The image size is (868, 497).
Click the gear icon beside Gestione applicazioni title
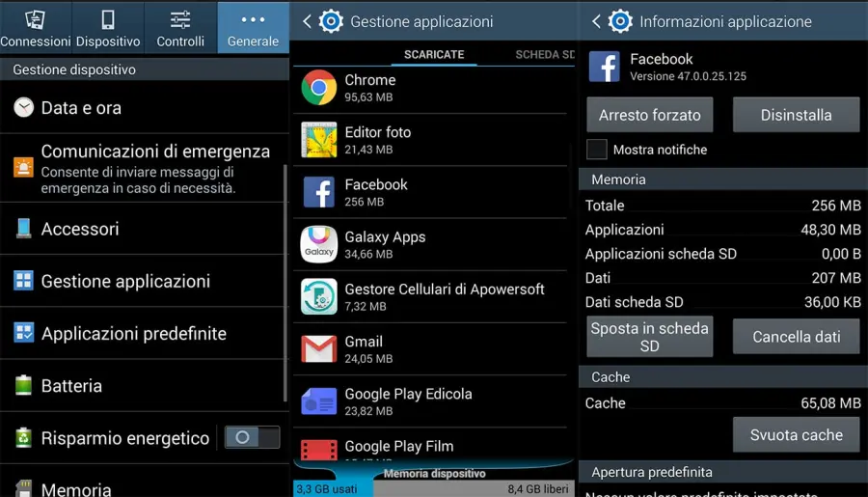[x=331, y=21]
